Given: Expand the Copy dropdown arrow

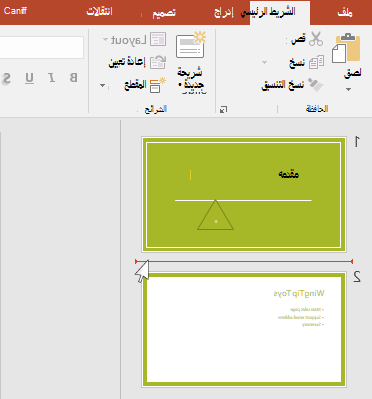Looking at the screenshot, I should (x=264, y=62).
